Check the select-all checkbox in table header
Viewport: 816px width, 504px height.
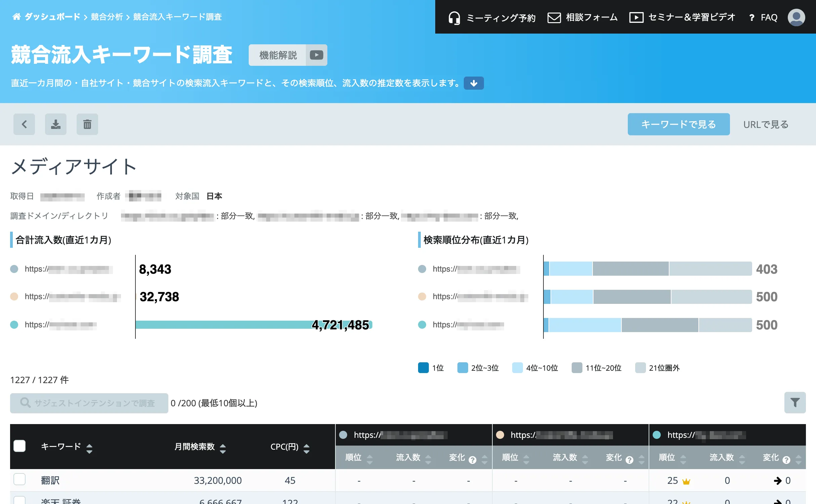[19, 446]
